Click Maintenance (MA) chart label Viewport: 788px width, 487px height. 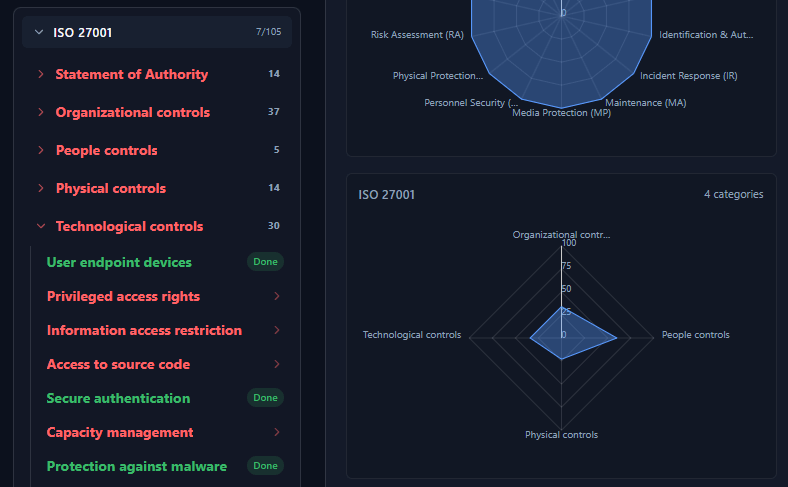645,103
